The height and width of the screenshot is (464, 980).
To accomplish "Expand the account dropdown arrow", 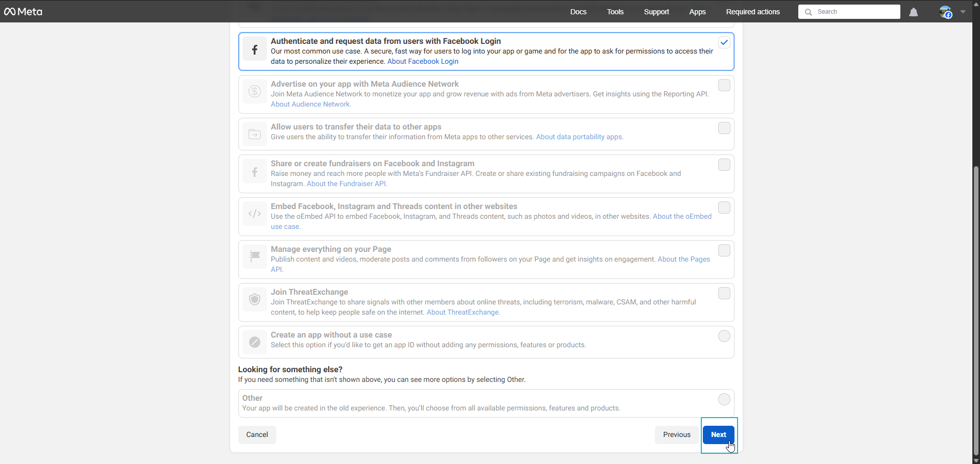I will 963,12.
